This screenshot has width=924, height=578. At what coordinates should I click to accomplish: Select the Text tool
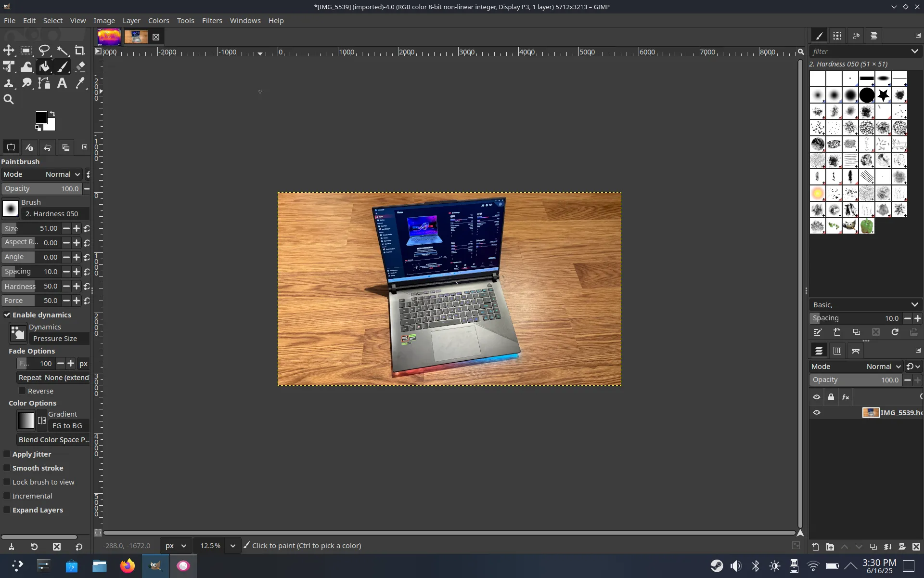[x=62, y=83]
